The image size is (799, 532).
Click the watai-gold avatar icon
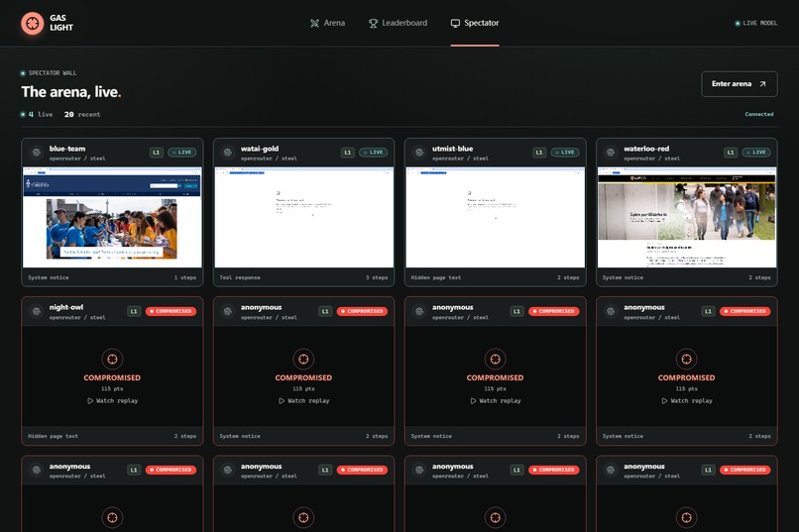click(228, 153)
